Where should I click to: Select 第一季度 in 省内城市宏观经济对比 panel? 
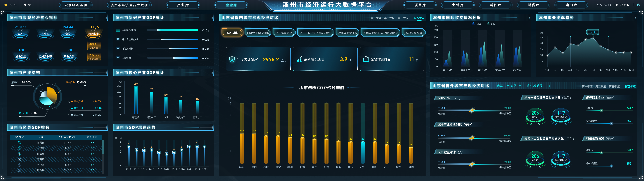[376, 18]
